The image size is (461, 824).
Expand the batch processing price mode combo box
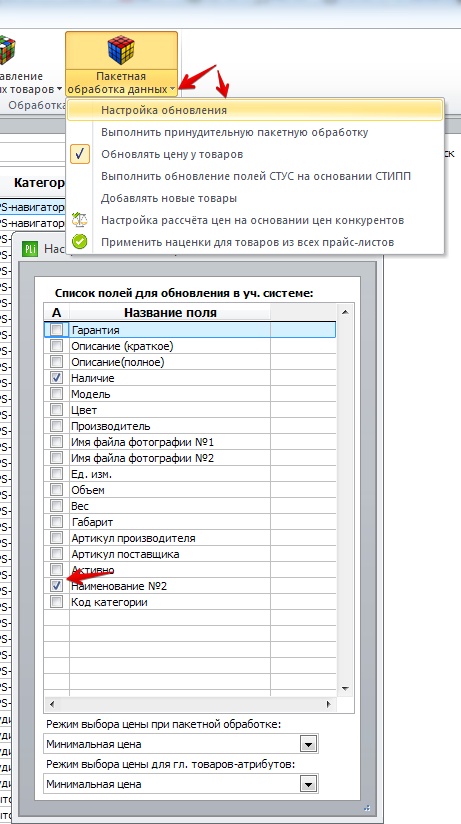(x=309, y=745)
